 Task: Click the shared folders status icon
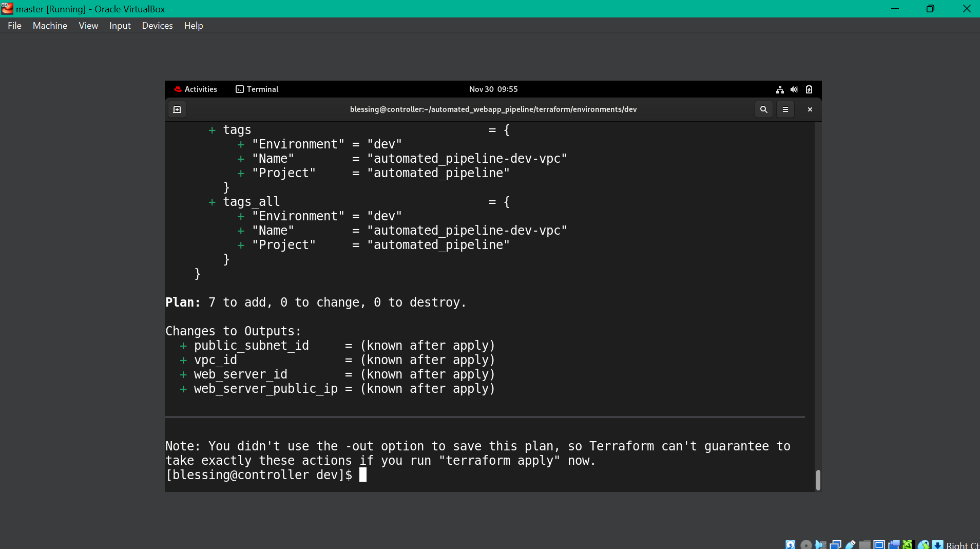click(x=864, y=544)
